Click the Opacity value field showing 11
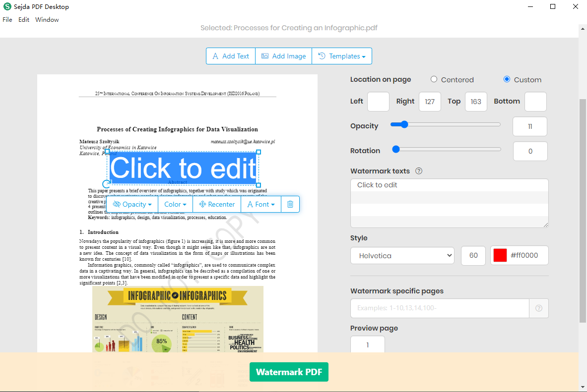The image size is (587, 392). [x=530, y=126]
